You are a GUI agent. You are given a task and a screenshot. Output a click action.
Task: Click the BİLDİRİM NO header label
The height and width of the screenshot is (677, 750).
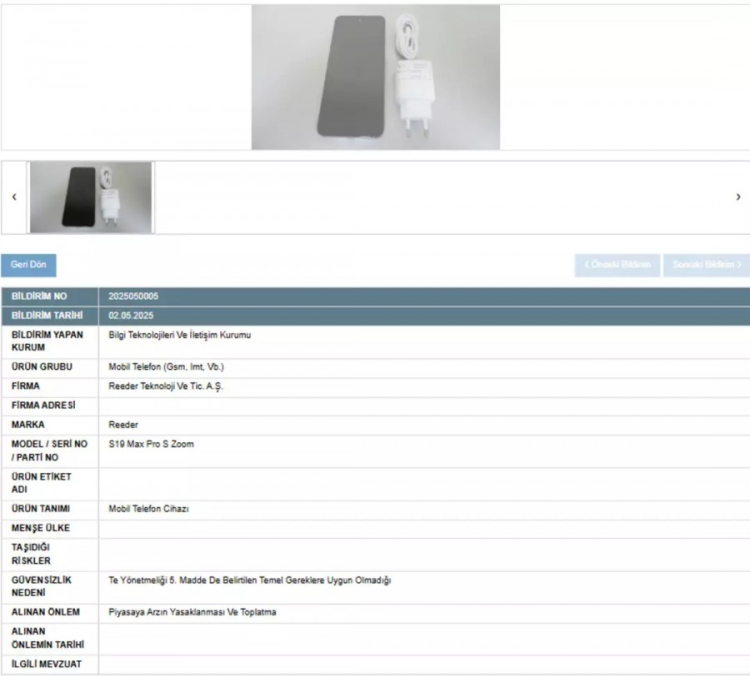[x=39, y=297]
